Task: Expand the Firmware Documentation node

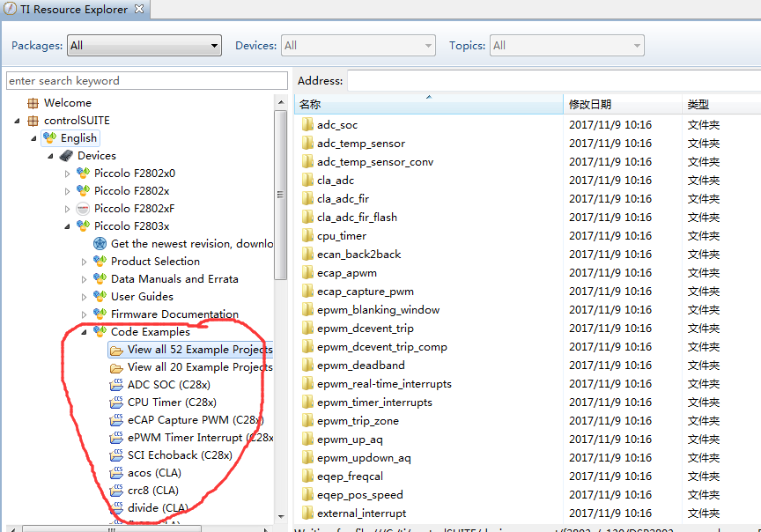Action: [x=84, y=314]
